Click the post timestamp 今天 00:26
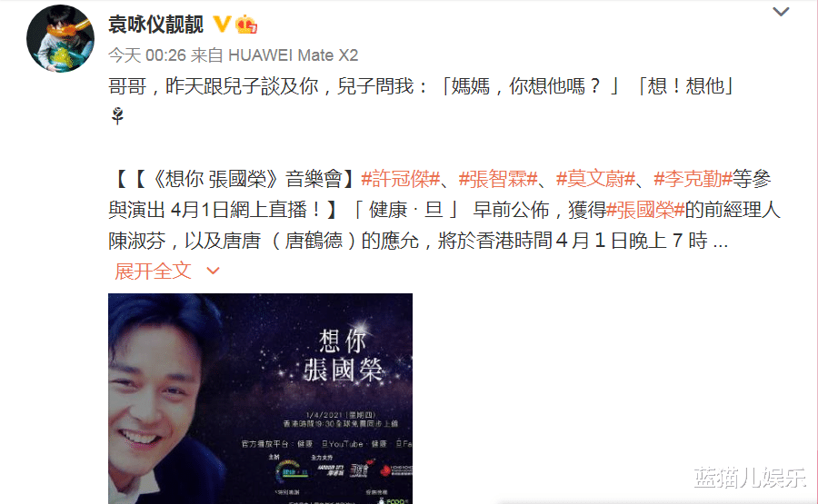The height and width of the screenshot is (504, 818). [x=147, y=55]
